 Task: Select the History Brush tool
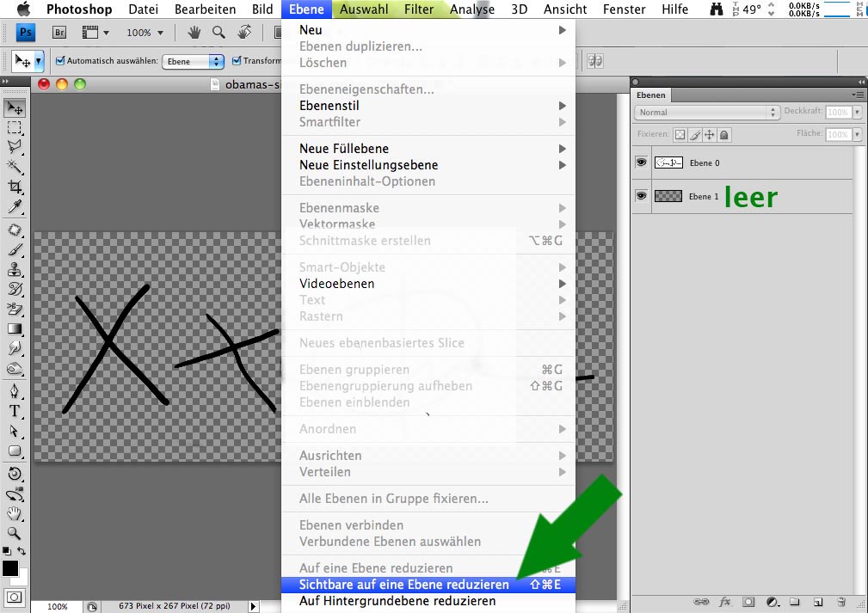click(15, 289)
